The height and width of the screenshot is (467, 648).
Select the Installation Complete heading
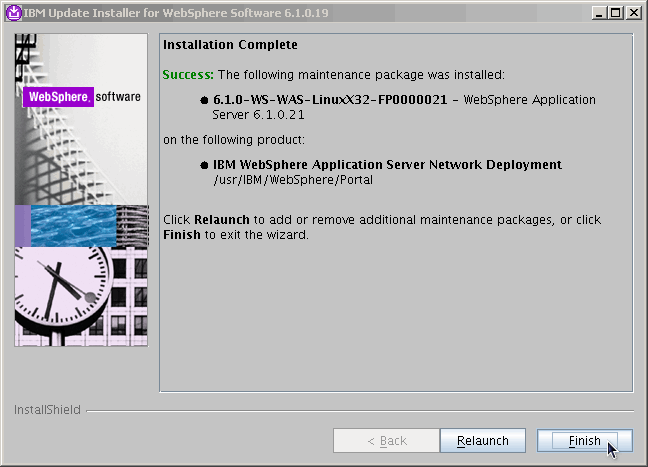pos(230,46)
